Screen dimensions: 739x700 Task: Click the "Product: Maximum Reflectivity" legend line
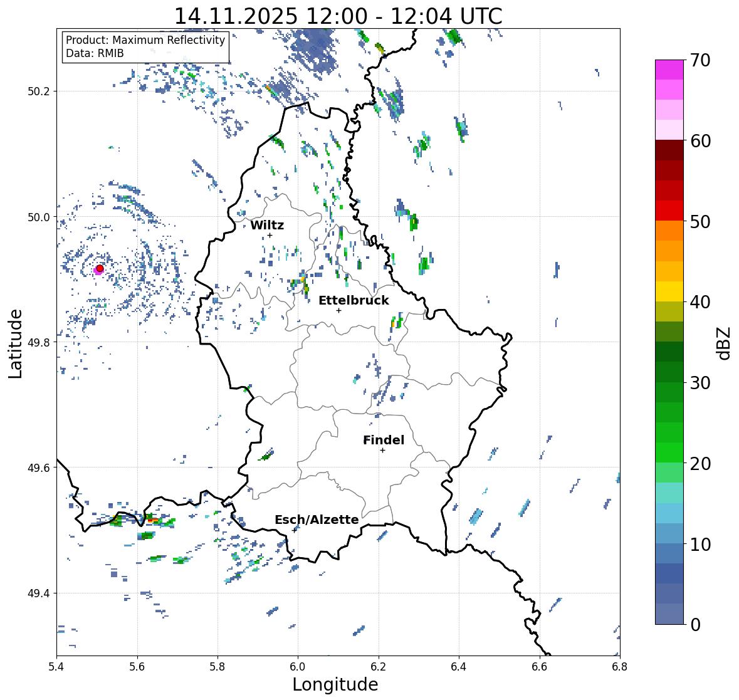click(x=145, y=40)
